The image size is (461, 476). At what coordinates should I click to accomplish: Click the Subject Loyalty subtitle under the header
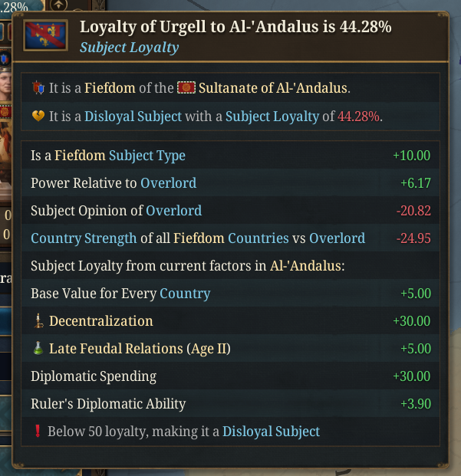129,48
